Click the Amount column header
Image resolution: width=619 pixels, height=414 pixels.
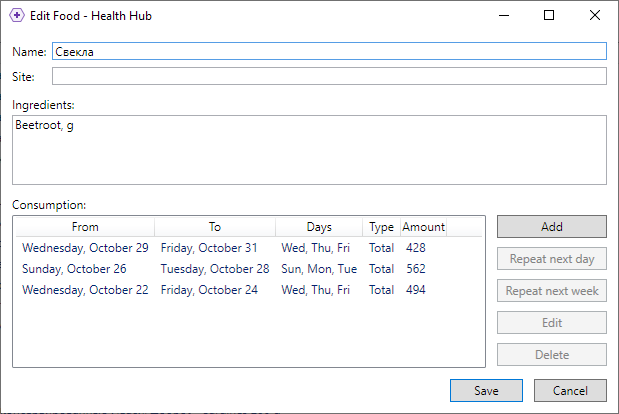423,227
